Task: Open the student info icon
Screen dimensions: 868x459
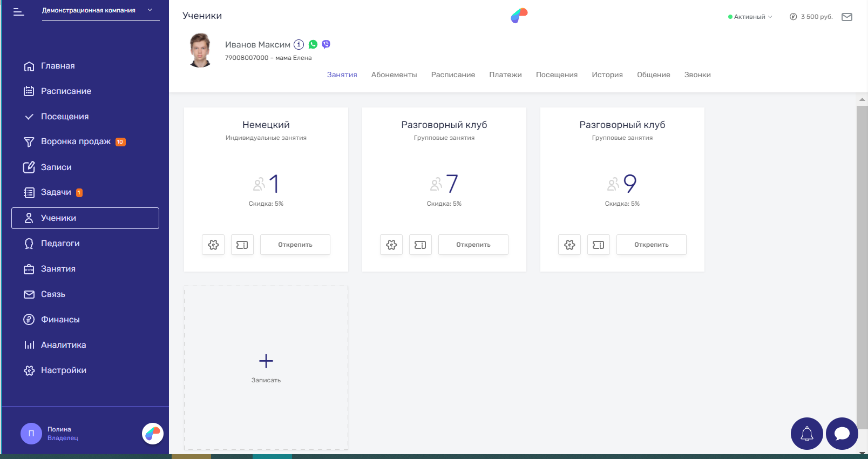Action: [x=299, y=44]
